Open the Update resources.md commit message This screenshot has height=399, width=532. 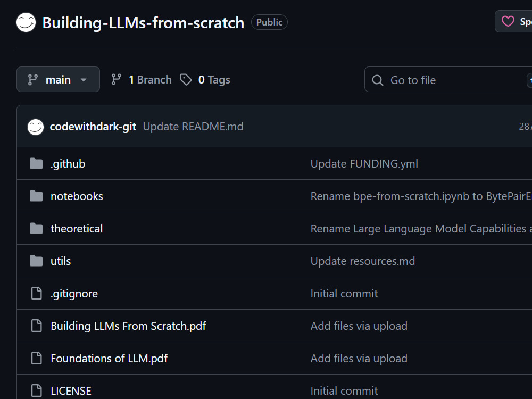tap(363, 261)
